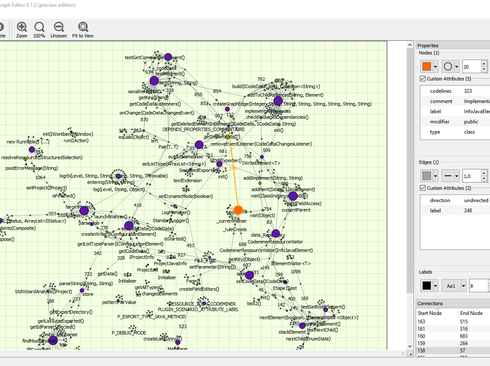Select the orange highlighted graph node
Image resolution: width=490 pixels, height=366 pixels.
click(x=238, y=210)
